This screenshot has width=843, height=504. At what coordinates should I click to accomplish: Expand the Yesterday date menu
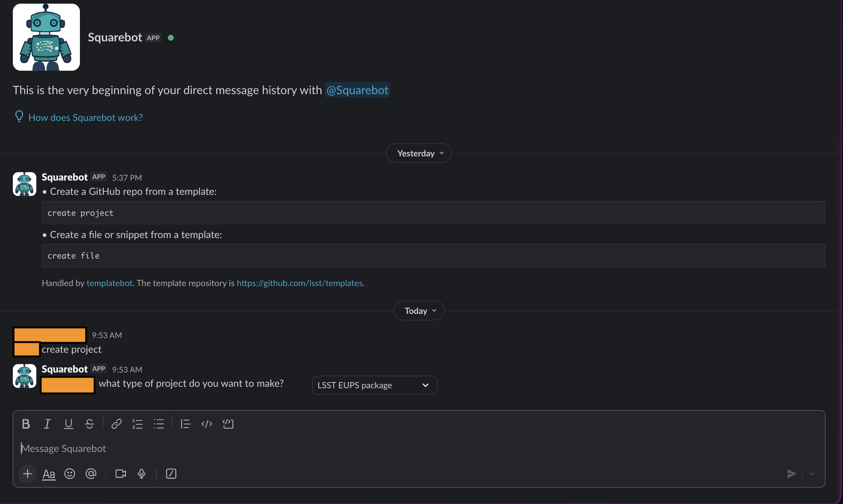point(419,153)
